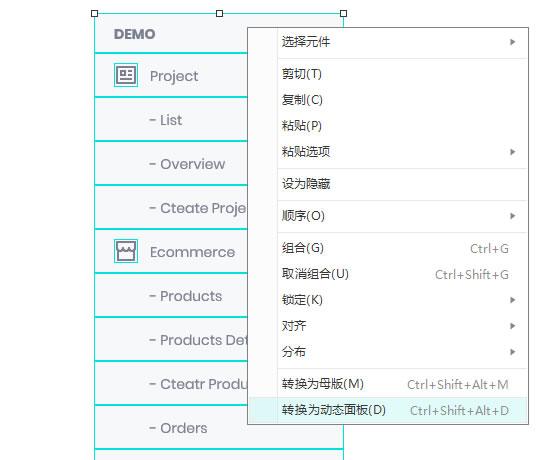559x460 pixels.
Task: Click the Ecommerce store icon
Action: click(x=126, y=251)
